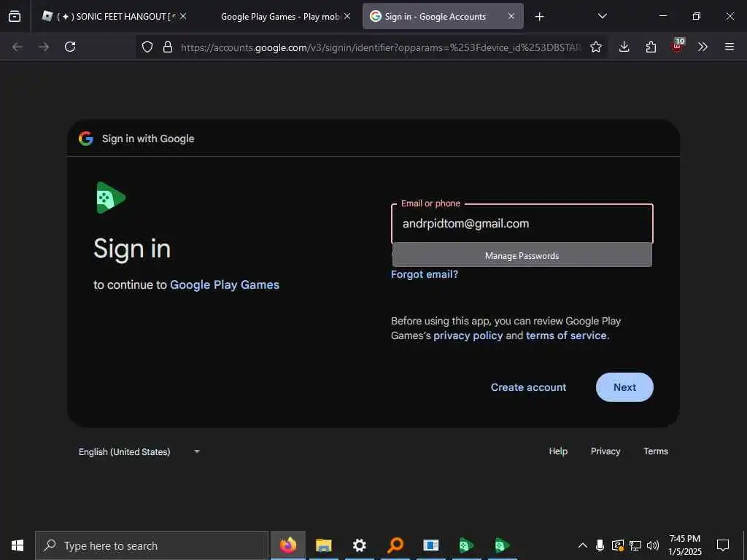
Task: Open a new browser tab
Action: tap(539, 17)
